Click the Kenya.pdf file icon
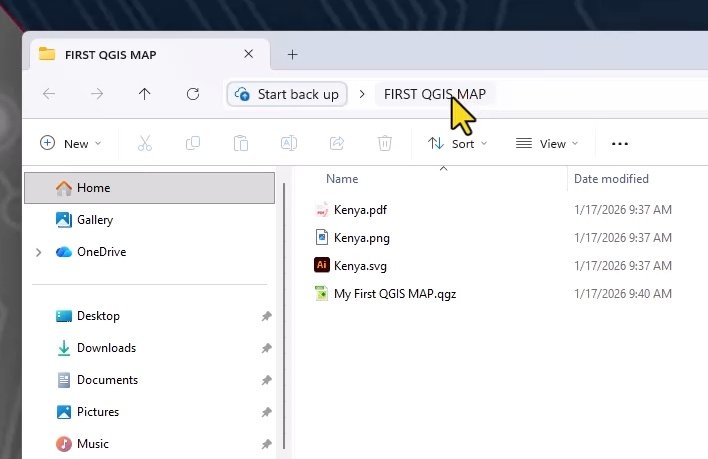 [x=321, y=210]
